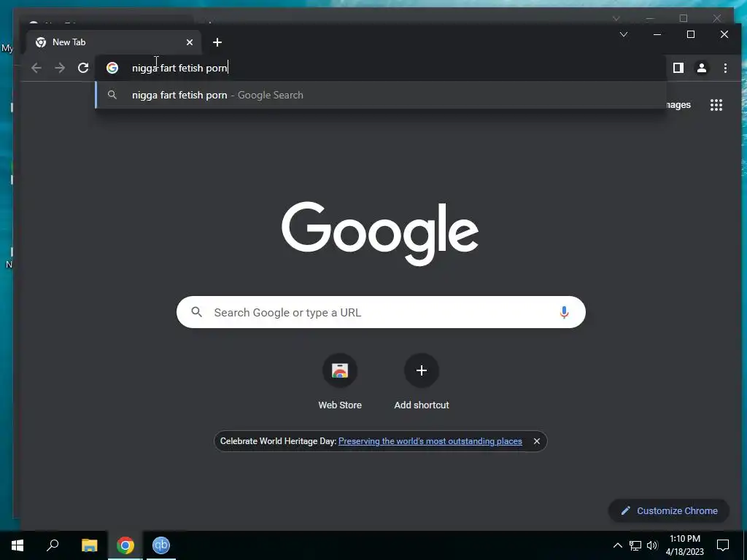This screenshot has width=747, height=560.
Task: Open the tab search dropdown chevron
Action: 624,34
